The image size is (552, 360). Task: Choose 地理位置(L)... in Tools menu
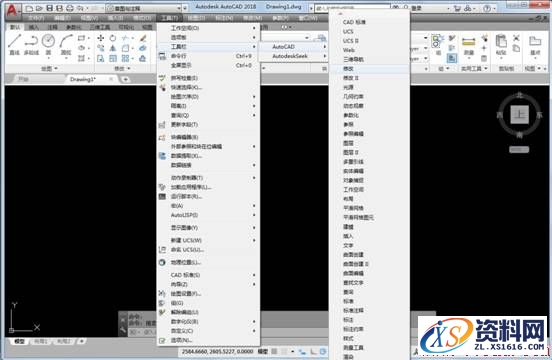(x=208, y=262)
